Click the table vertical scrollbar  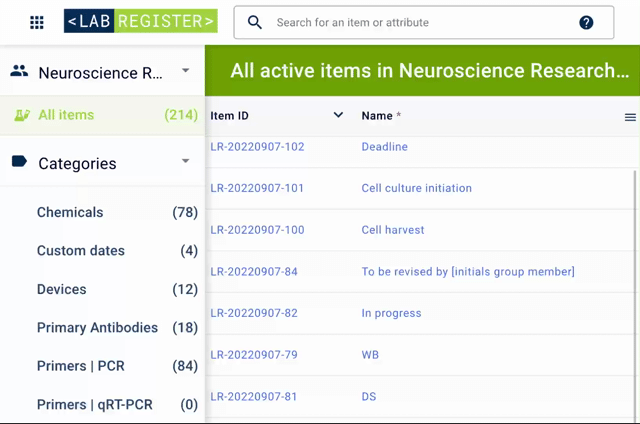pos(635,296)
